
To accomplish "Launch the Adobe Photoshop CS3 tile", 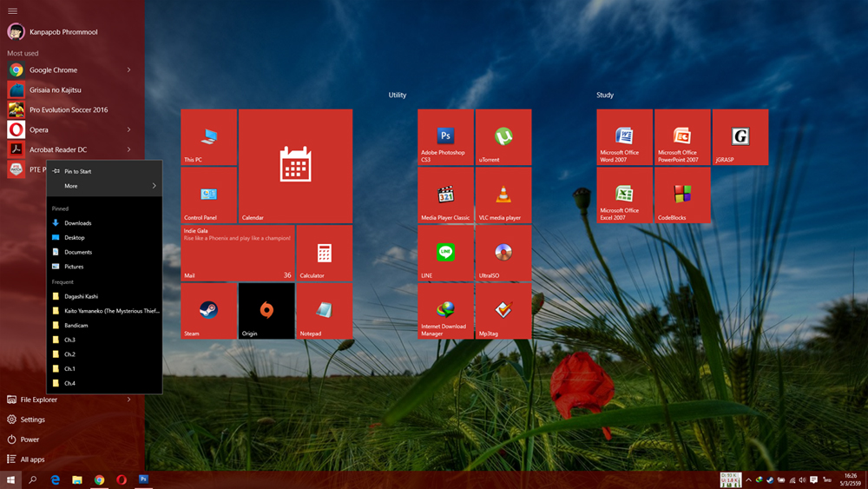I will click(x=445, y=136).
